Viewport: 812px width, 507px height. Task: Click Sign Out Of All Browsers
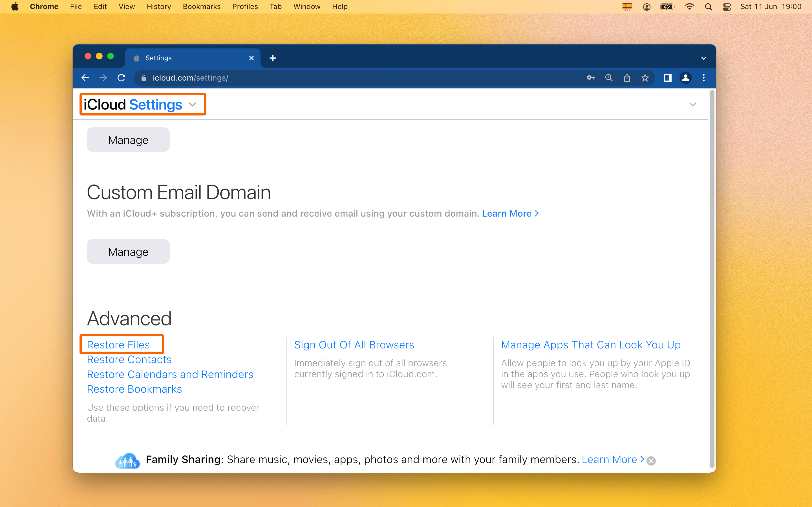coord(354,345)
